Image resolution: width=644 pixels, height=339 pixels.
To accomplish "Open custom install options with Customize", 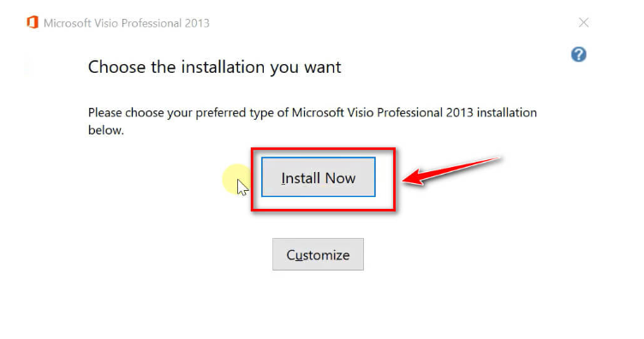I will coord(318,254).
